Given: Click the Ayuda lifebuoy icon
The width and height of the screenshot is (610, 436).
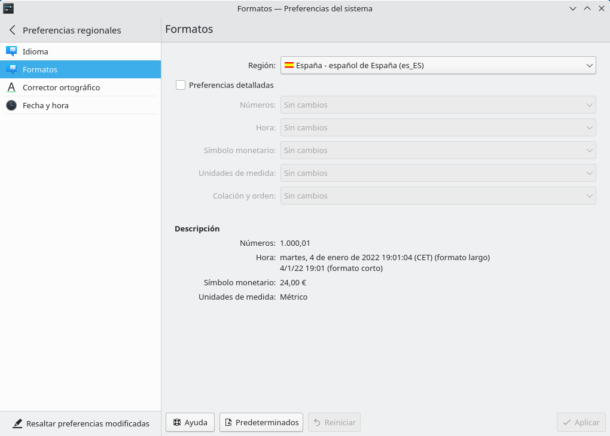Looking at the screenshot, I should tap(177, 422).
